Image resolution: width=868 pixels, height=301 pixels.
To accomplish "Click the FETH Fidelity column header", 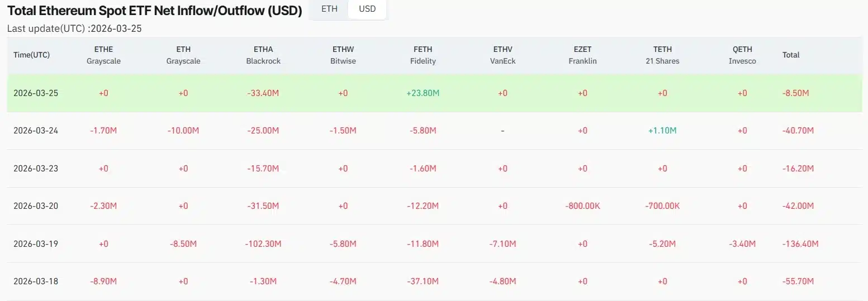I will point(423,55).
